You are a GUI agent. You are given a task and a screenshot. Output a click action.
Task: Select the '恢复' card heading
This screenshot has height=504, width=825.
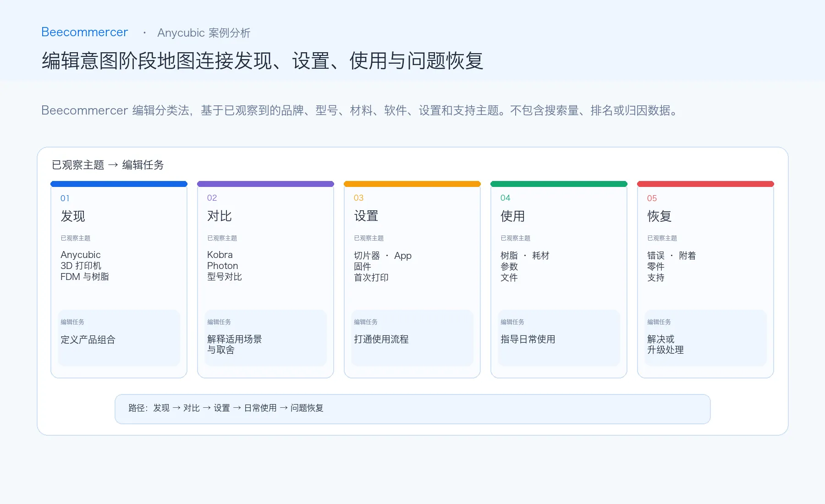[x=660, y=216]
